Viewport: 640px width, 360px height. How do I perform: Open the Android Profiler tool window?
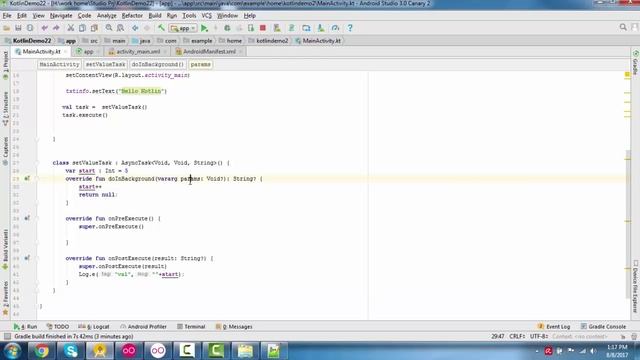144,327
